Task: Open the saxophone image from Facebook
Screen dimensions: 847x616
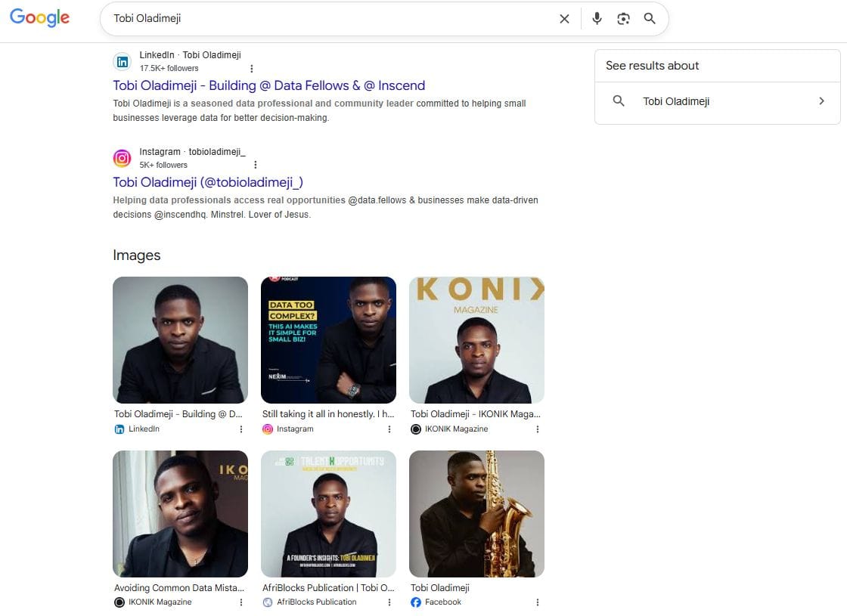Action: pyautogui.click(x=476, y=514)
